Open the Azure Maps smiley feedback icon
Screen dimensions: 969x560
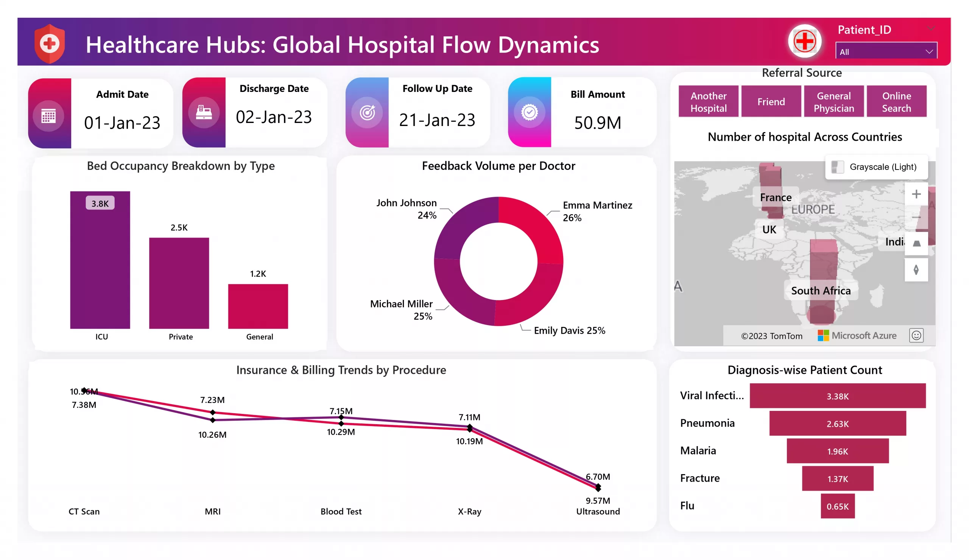click(x=916, y=335)
